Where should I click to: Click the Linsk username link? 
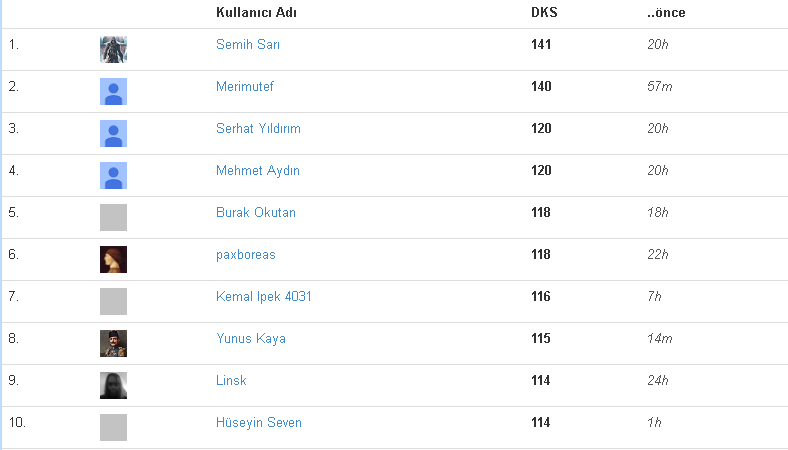click(x=231, y=381)
